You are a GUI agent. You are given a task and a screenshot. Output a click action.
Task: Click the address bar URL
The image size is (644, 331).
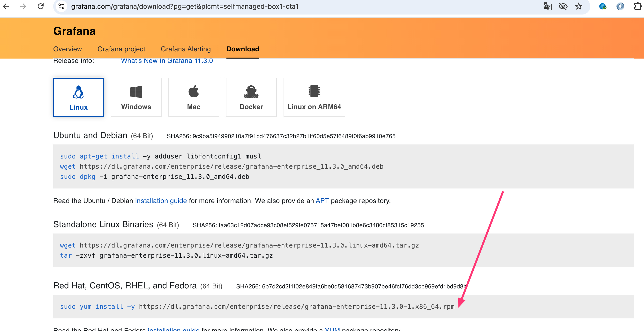click(185, 6)
